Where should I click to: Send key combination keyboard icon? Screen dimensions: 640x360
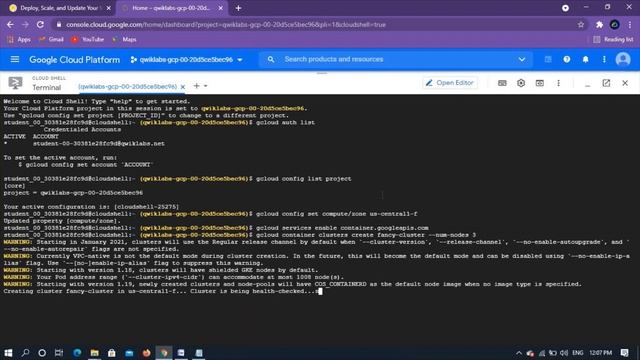tap(502, 83)
